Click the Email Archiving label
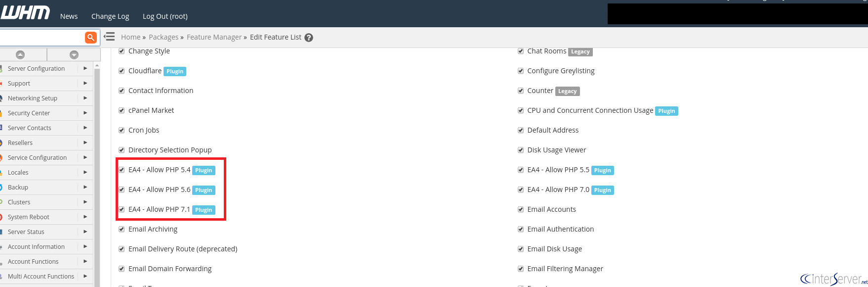Screen dimensions: 868x287 (153, 229)
